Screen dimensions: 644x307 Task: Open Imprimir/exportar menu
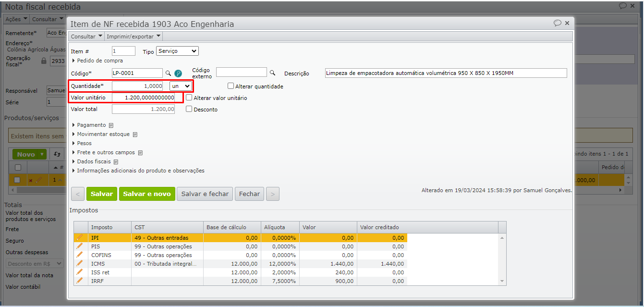pos(134,37)
